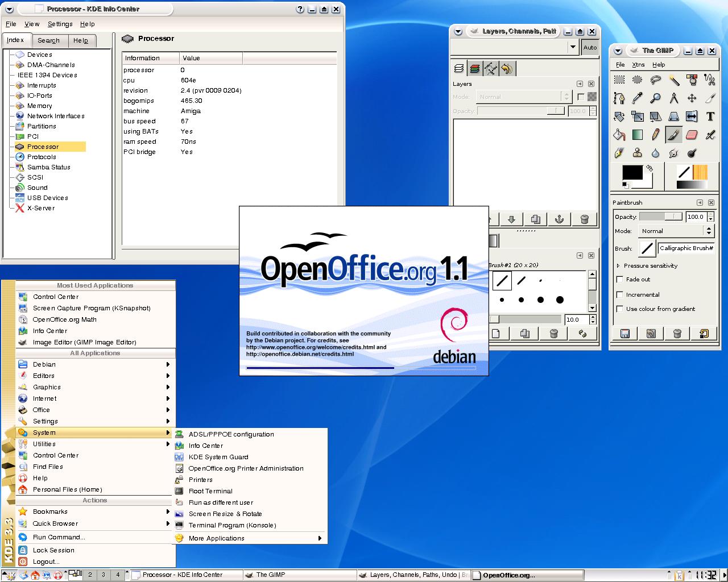This screenshot has height=582, width=728.
Task: Open More Applications submenu
Action: point(250,538)
